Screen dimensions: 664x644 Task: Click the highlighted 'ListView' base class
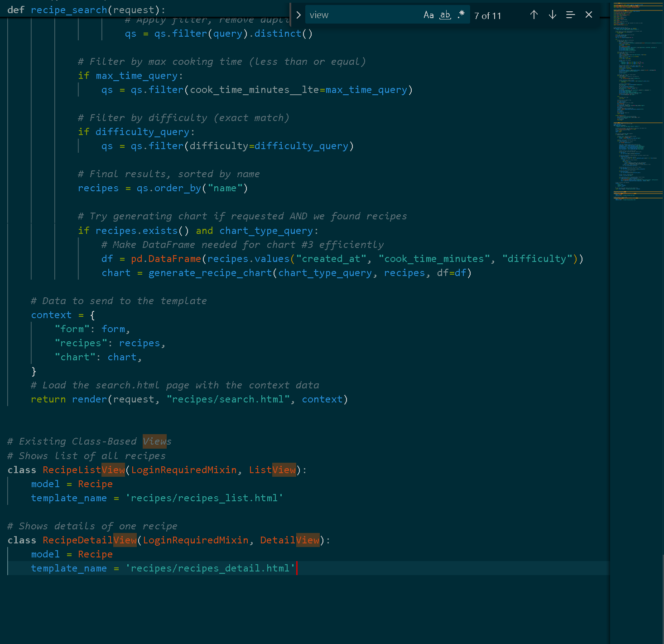click(x=272, y=470)
